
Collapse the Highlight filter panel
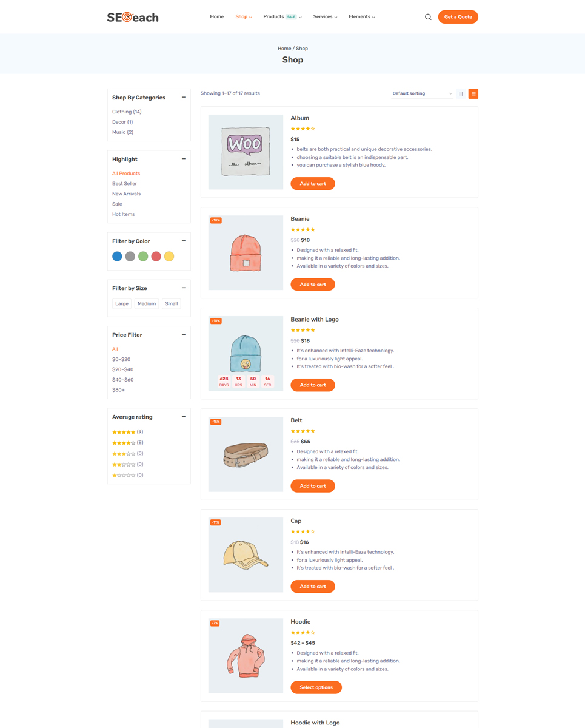184,159
